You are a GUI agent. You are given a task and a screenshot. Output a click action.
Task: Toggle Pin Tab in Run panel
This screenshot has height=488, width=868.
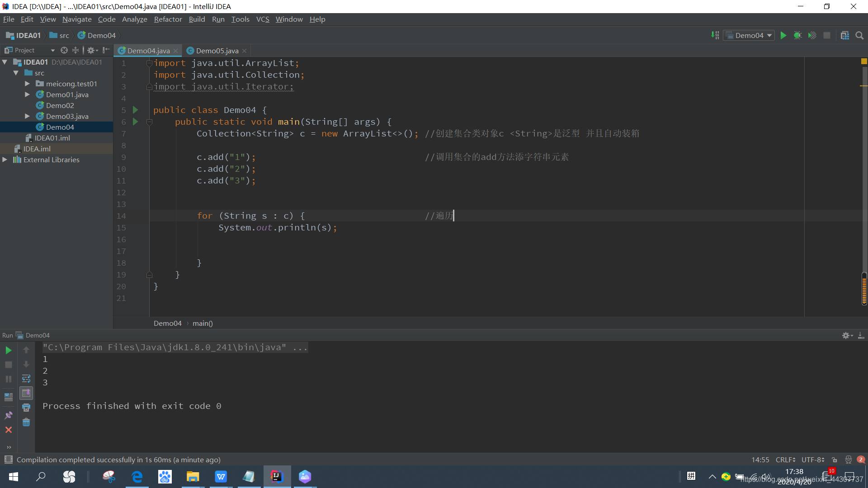[9, 415]
